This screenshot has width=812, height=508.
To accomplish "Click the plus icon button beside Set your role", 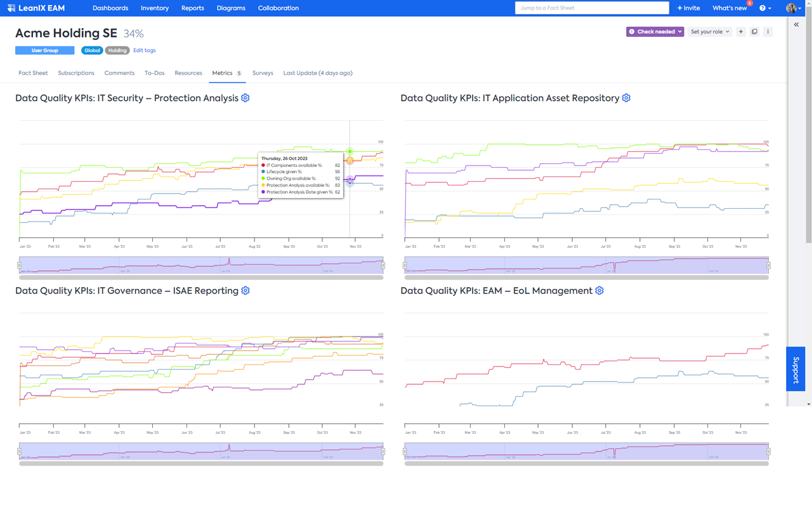I will [741, 32].
